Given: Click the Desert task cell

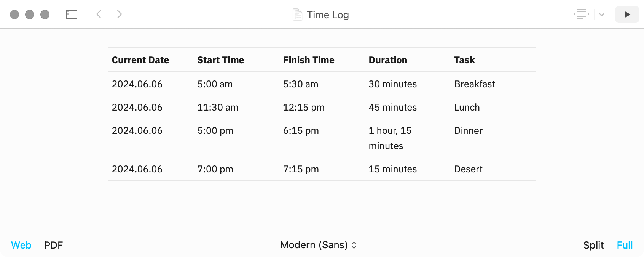Looking at the screenshot, I should coord(468,169).
